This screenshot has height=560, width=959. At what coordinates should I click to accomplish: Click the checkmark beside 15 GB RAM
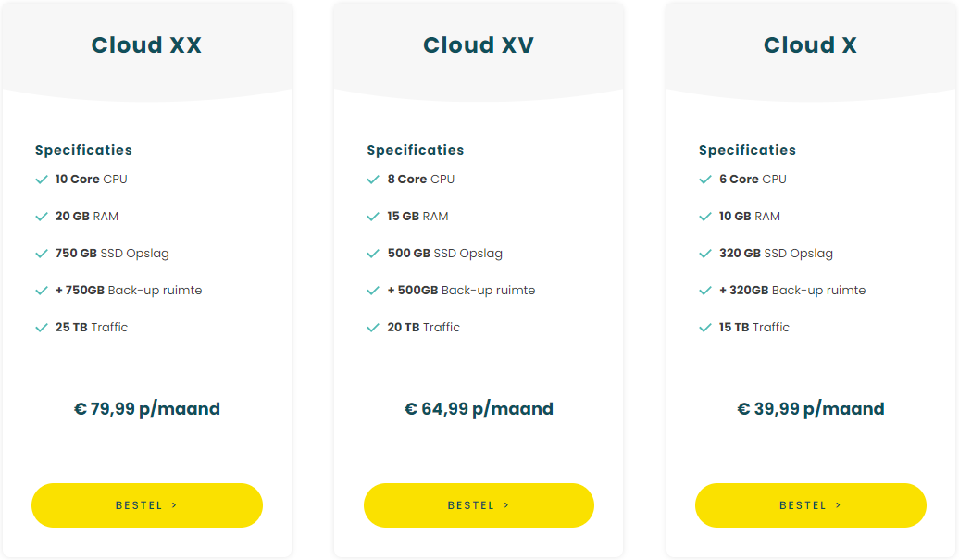pos(373,217)
